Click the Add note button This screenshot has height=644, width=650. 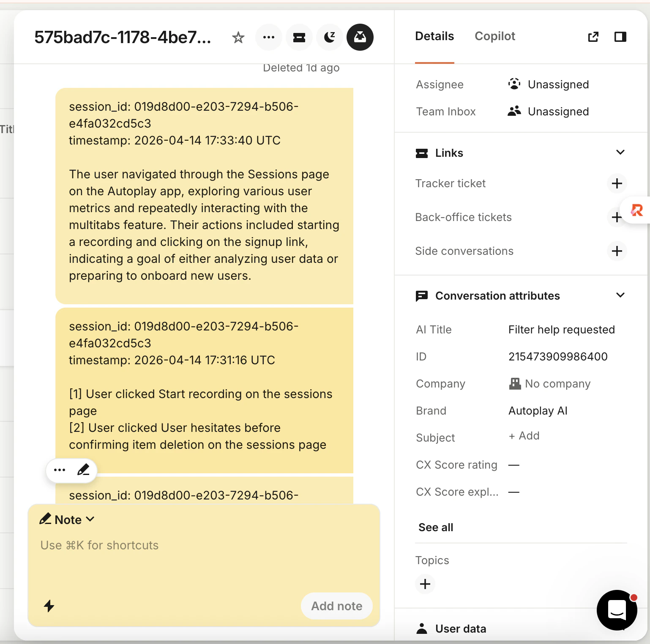pyautogui.click(x=336, y=606)
